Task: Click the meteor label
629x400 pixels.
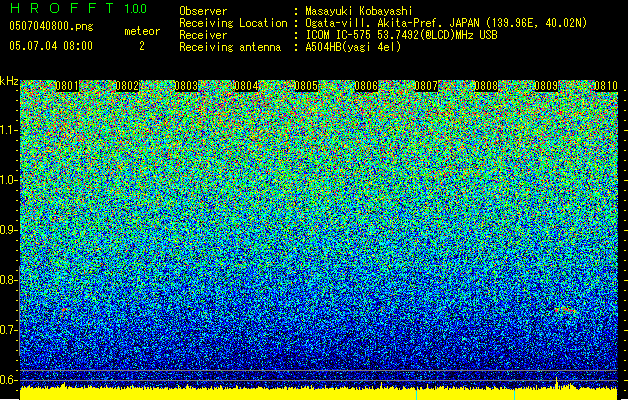Action: coord(142,31)
